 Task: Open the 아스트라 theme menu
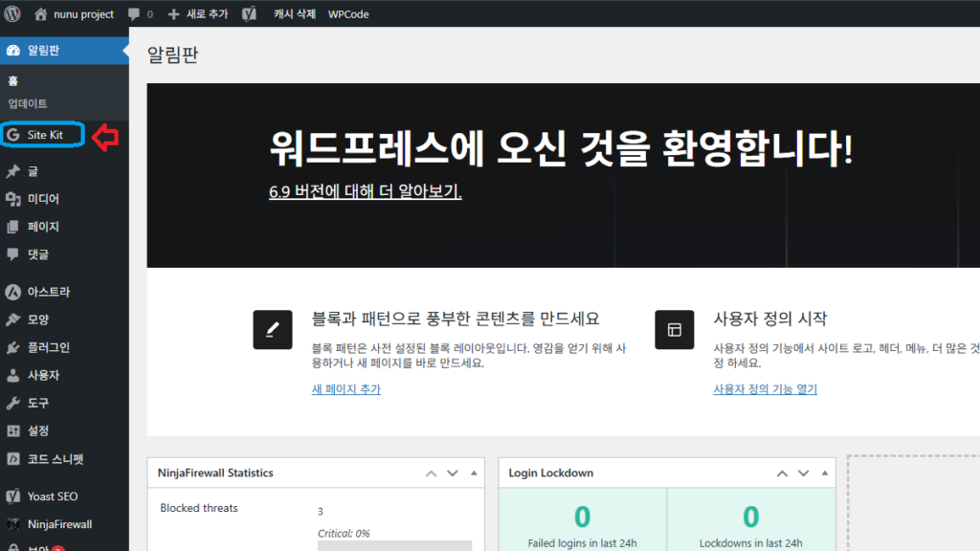pos(48,292)
